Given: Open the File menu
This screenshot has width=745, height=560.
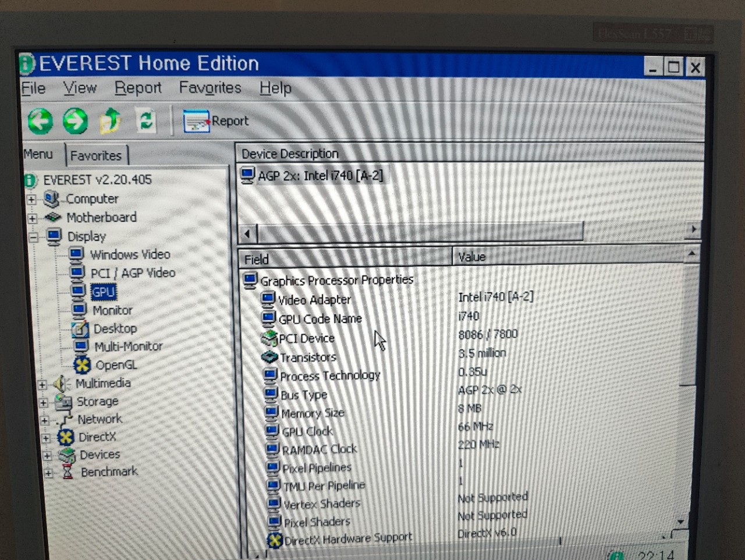Looking at the screenshot, I should 33,88.
